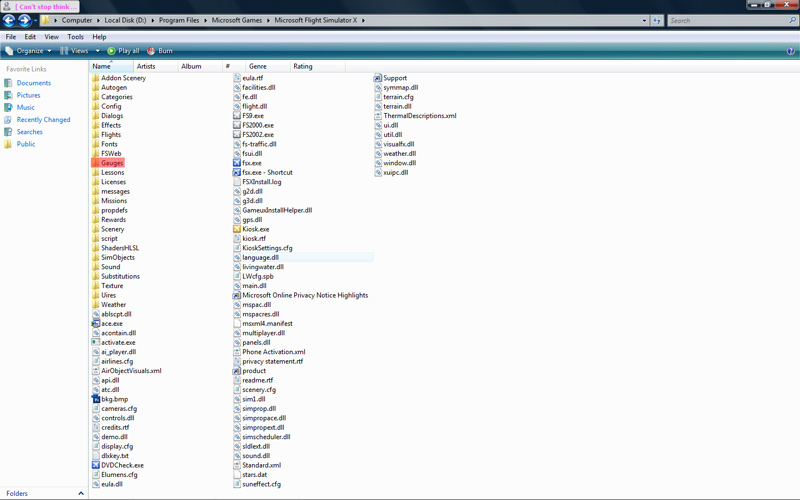Sort files by the Genre column

point(258,66)
